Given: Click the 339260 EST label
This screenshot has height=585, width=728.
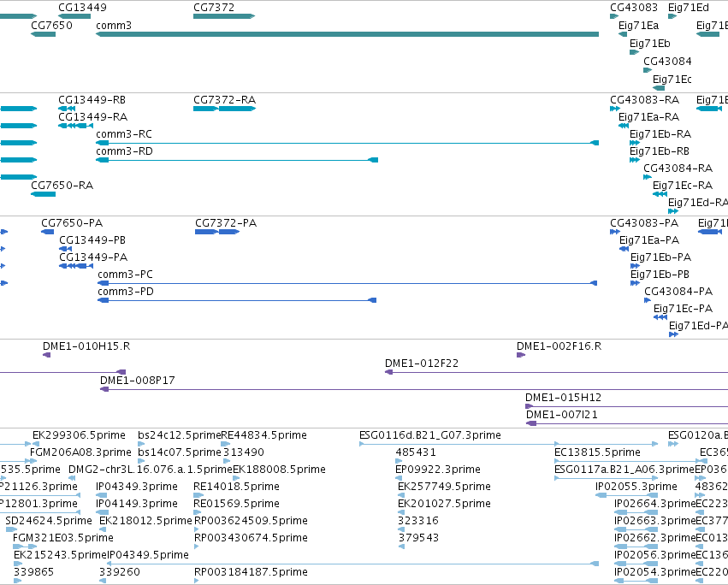Looking at the screenshot, I should [x=120, y=572].
